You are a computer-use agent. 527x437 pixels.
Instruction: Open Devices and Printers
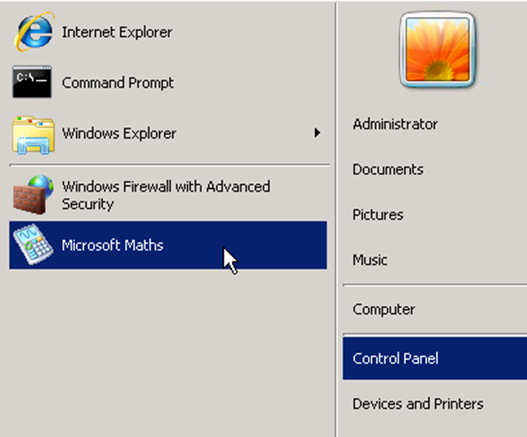tap(418, 404)
